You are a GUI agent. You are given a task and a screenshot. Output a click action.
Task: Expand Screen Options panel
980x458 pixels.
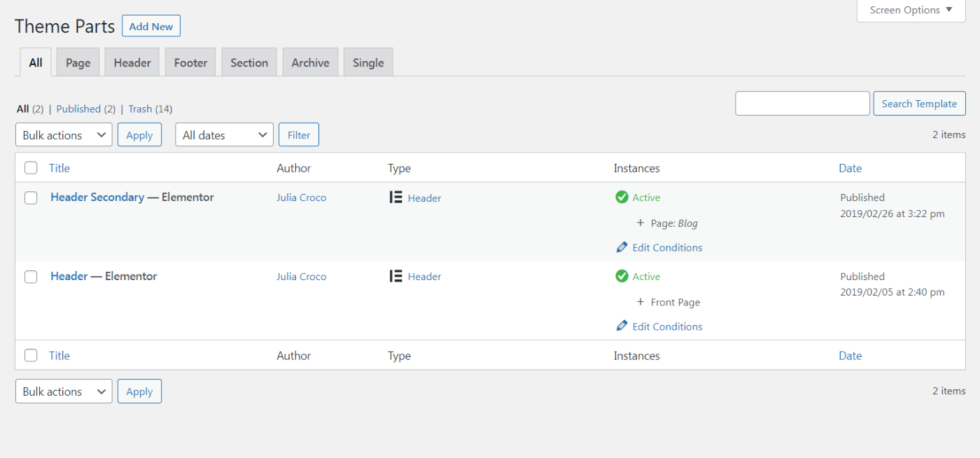point(911,11)
